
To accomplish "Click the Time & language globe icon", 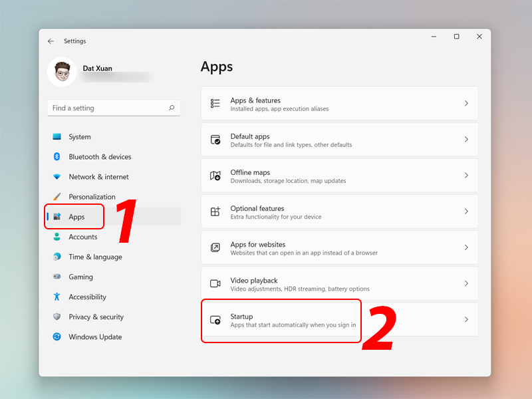I will click(57, 257).
